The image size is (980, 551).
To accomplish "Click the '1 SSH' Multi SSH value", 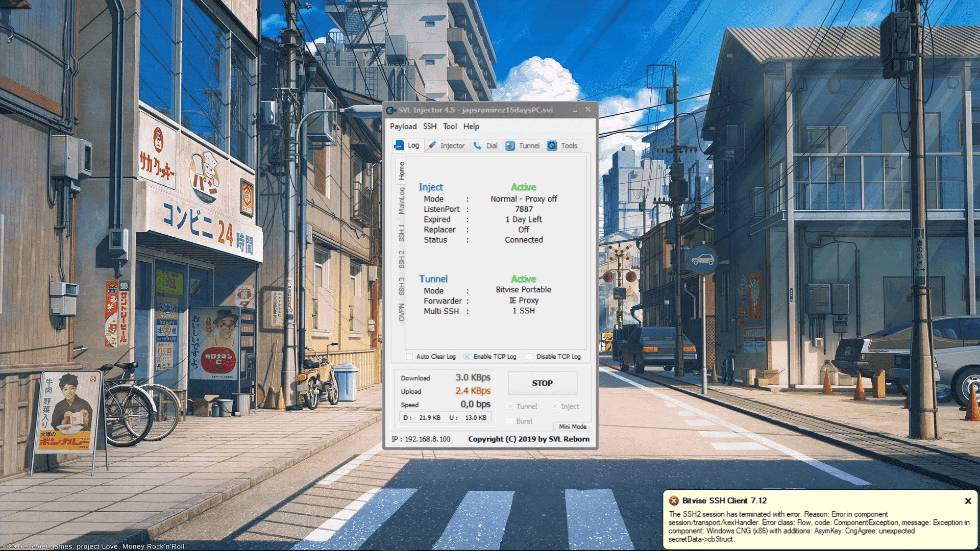I will [x=524, y=311].
